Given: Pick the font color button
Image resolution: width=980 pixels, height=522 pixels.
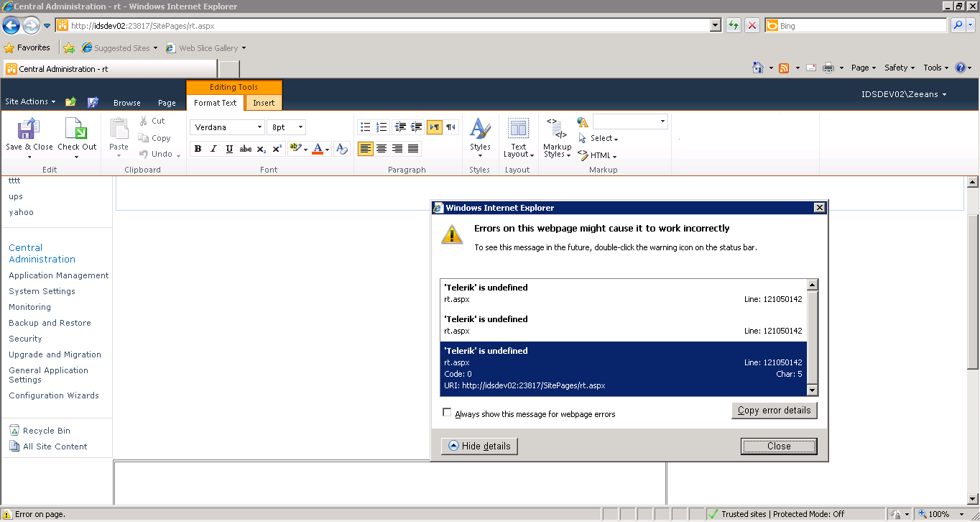Looking at the screenshot, I should pos(321,149).
